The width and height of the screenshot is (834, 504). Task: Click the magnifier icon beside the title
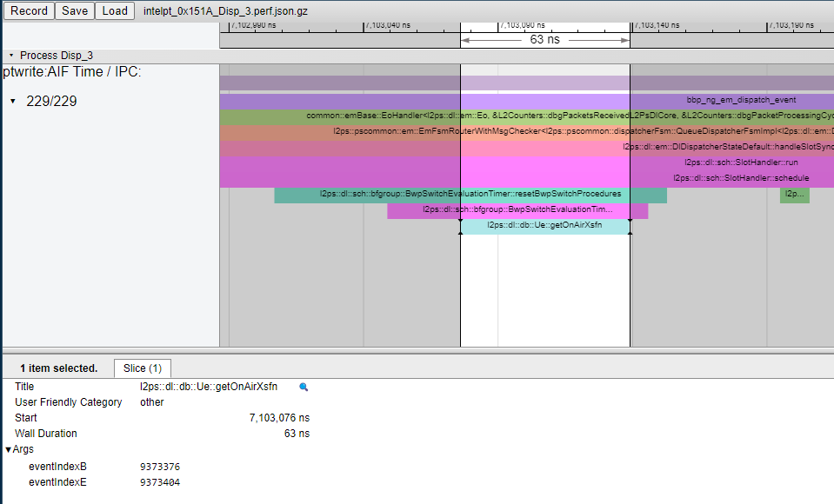click(x=304, y=387)
